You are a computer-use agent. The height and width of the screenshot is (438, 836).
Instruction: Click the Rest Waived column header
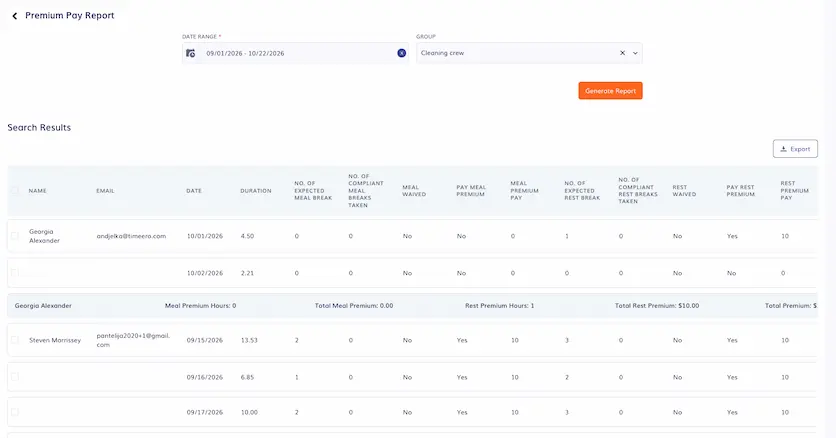684,191
